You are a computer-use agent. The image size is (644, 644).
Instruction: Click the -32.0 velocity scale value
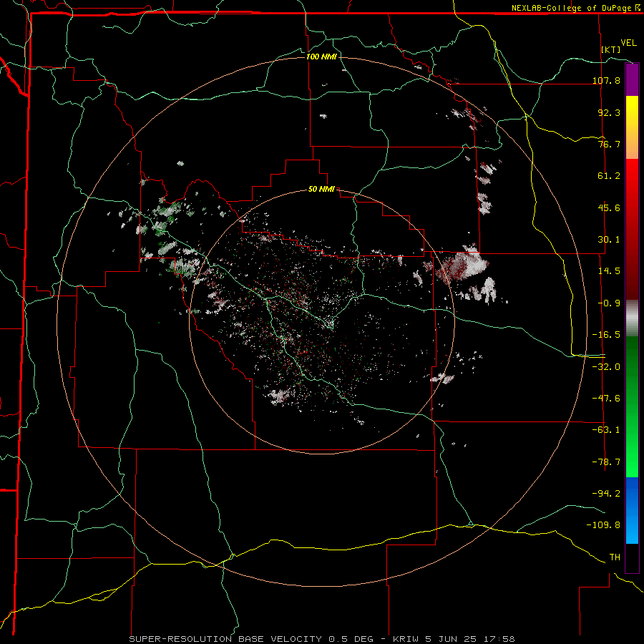(606, 367)
